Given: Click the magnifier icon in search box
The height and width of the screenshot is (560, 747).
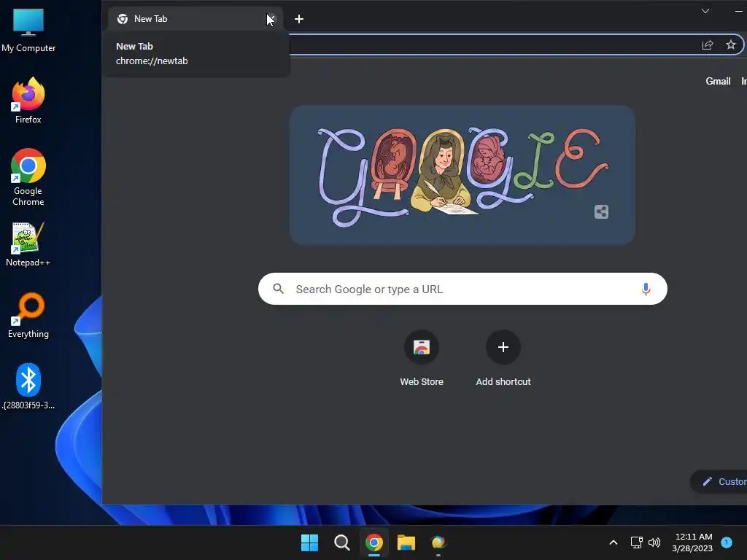Looking at the screenshot, I should point(278,289).
